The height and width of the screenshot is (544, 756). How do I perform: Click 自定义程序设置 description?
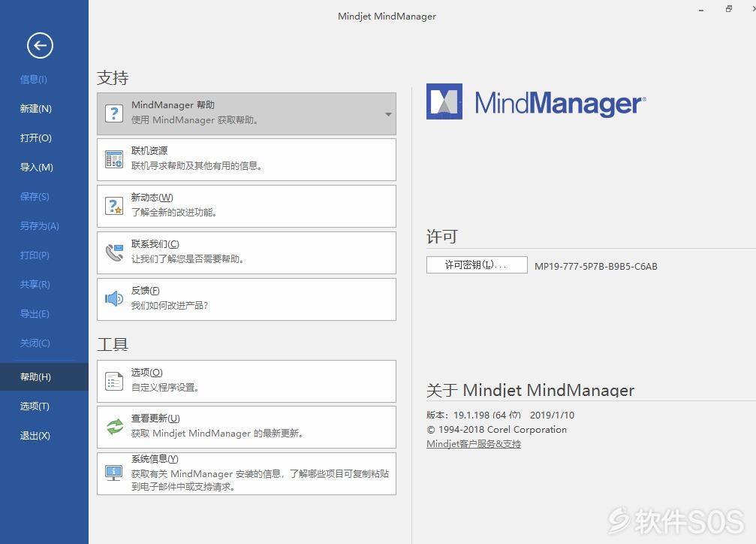pos(165,388)
